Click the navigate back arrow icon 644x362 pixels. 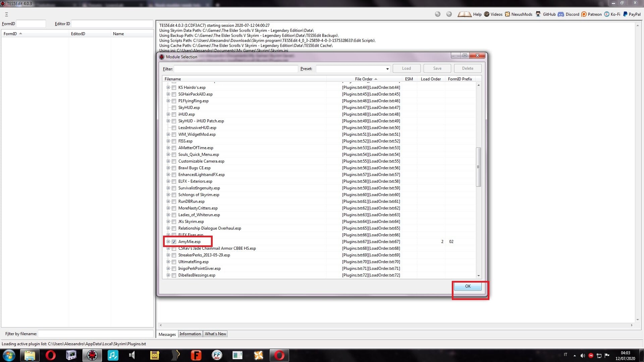438,14
